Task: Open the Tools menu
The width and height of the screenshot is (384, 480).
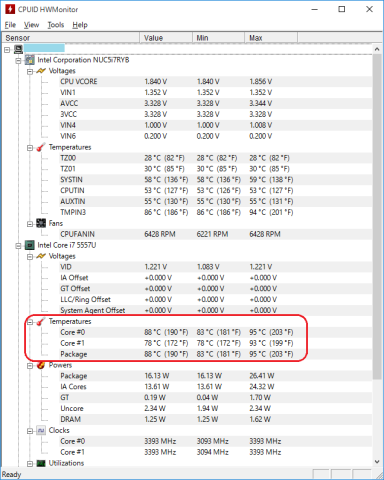Action: [56, 25]
